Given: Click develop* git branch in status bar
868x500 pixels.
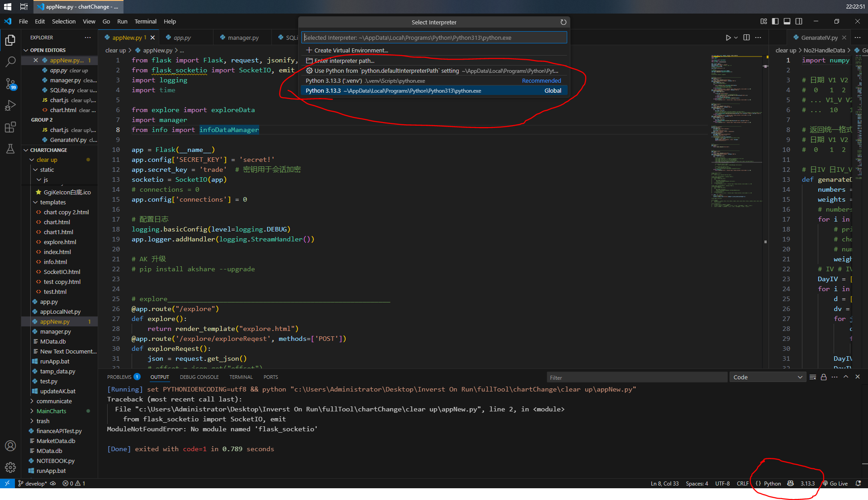Looking at the screenshot, I should click(32, 483).
